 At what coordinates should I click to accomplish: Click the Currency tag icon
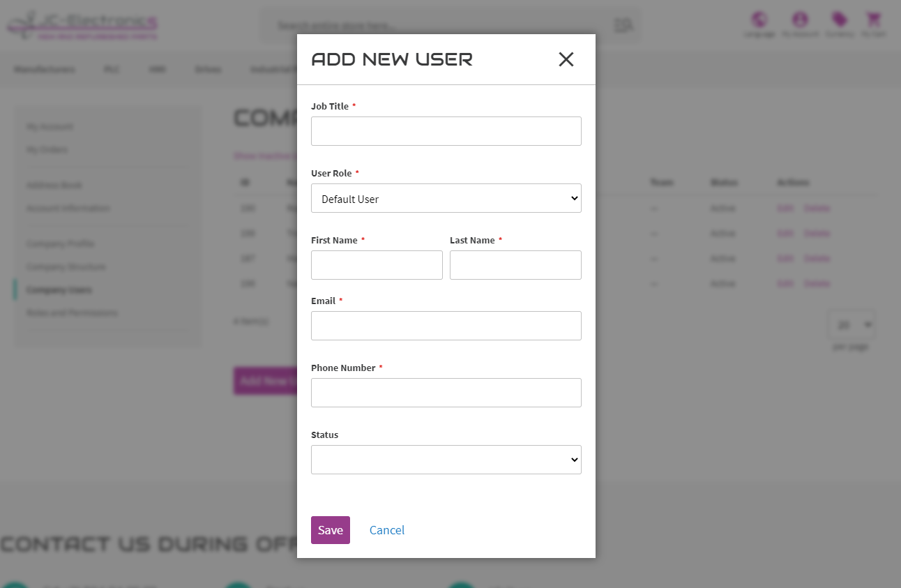(840, 20)
